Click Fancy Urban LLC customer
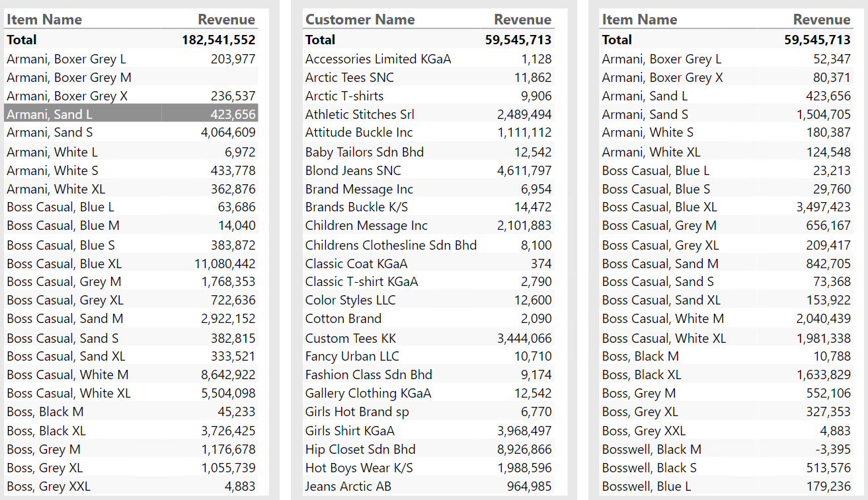Viewport: 868px width, 500px height. point(352,356)
